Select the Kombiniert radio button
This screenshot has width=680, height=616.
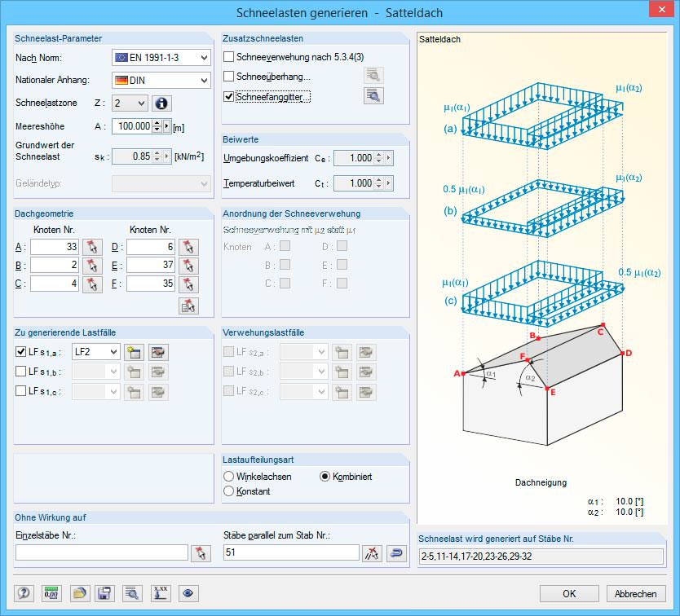coord(325,477)
